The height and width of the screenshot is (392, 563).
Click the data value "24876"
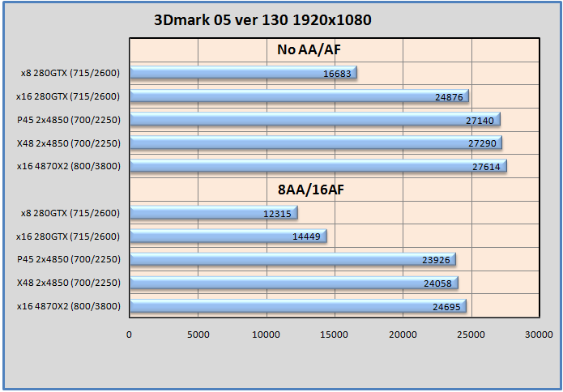[449, 97]
